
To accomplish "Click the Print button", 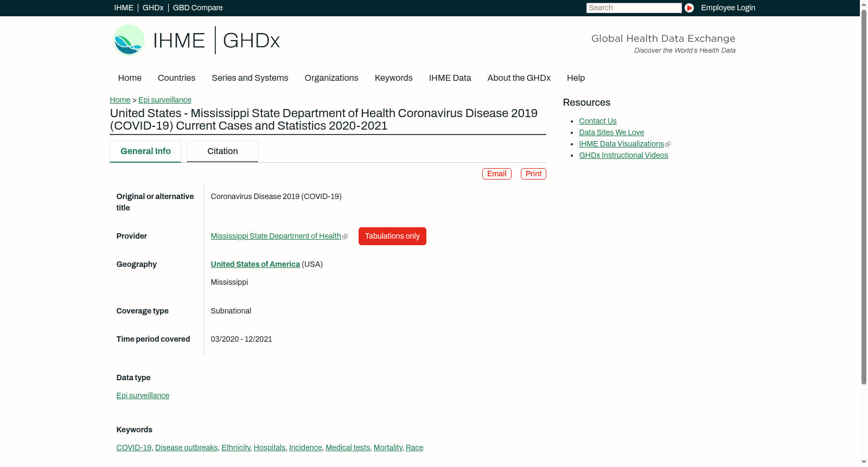I will (533, 174).
